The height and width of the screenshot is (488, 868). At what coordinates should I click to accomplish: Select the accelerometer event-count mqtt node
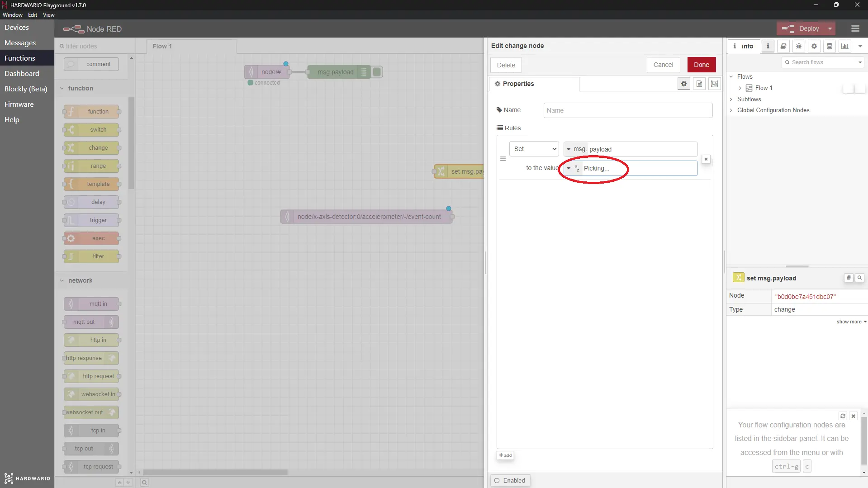click(366, 217)
